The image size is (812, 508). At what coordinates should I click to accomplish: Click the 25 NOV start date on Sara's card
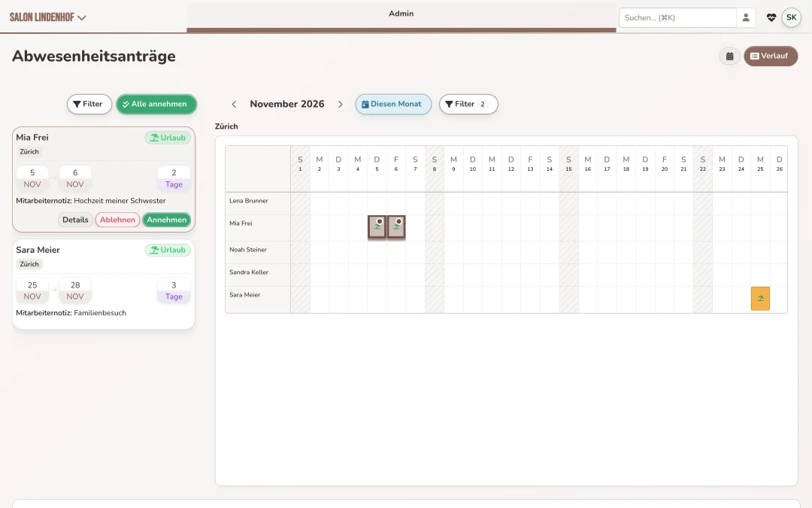pyautogui.click(x=32, y=291)
